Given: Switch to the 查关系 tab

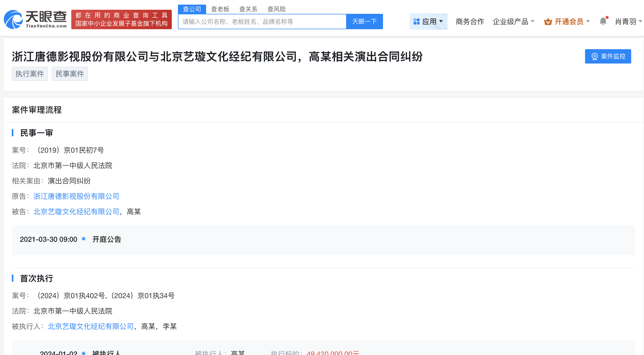Looking at the screenshot, I should (248, 9).
